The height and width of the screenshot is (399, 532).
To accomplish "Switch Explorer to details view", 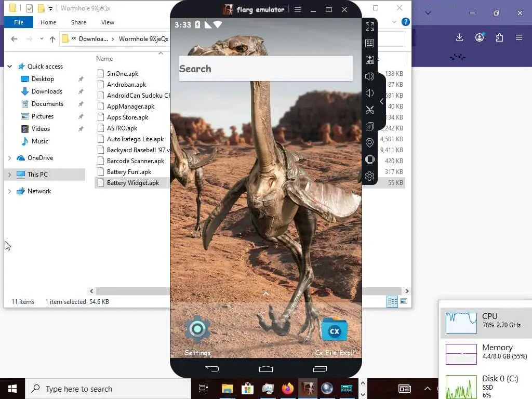I will click(x=392, y=301).
